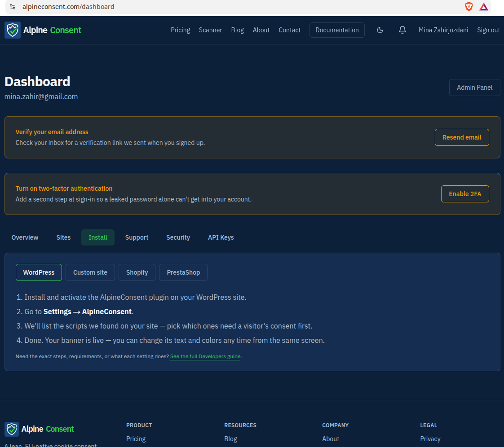The height and width of the screenshot is (447, 504).
Task: Open the Security tab
Action: coord(178,237)
